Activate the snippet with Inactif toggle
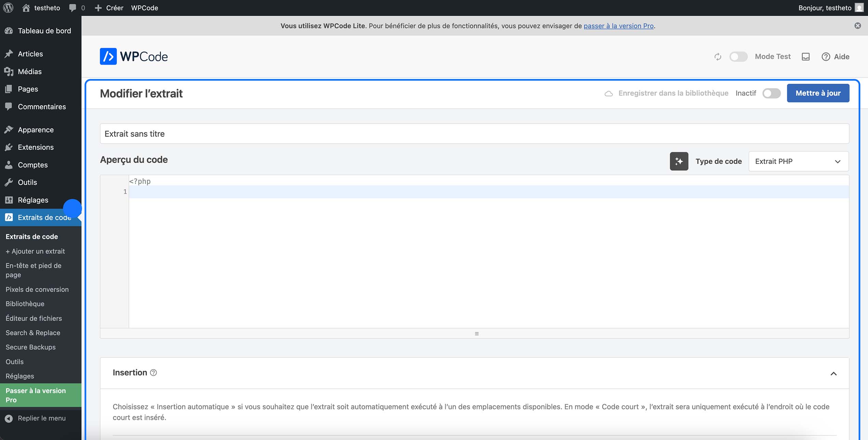The height and width of the screenshot is (440, 868). (771, 93)
